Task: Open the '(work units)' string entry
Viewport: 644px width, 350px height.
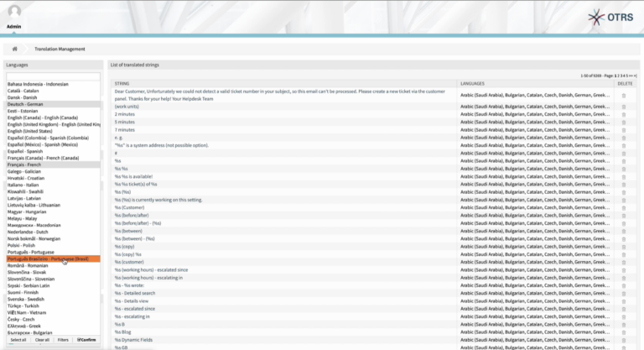Action: pyautogui.click(x=127, y=107)
